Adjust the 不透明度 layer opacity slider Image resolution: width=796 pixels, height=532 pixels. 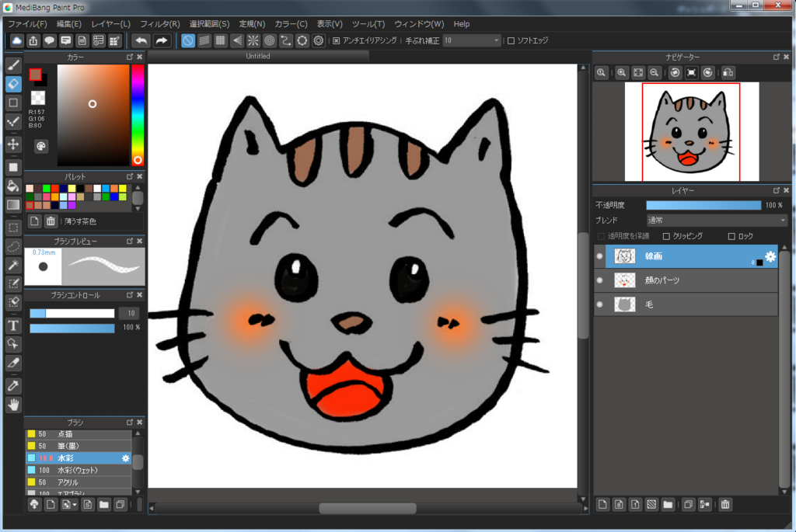(x=703, y=205)
